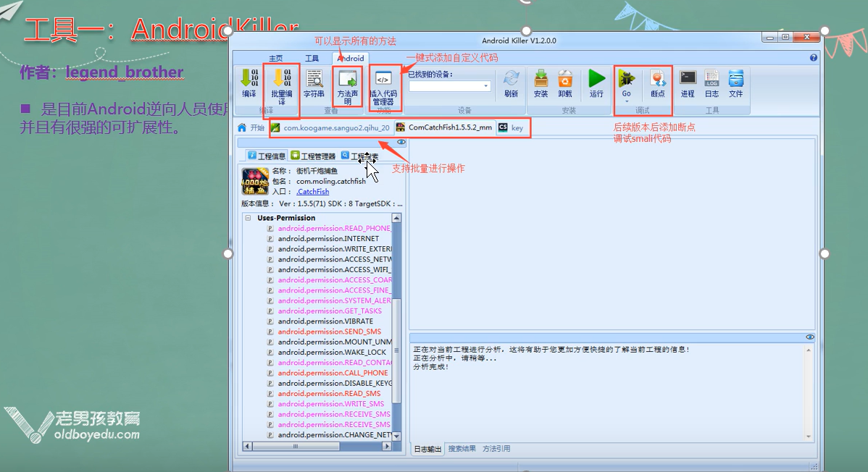The image size is (868, 472).
Task: Click the legend_brother author link
Action: click(x=125, y=72)
